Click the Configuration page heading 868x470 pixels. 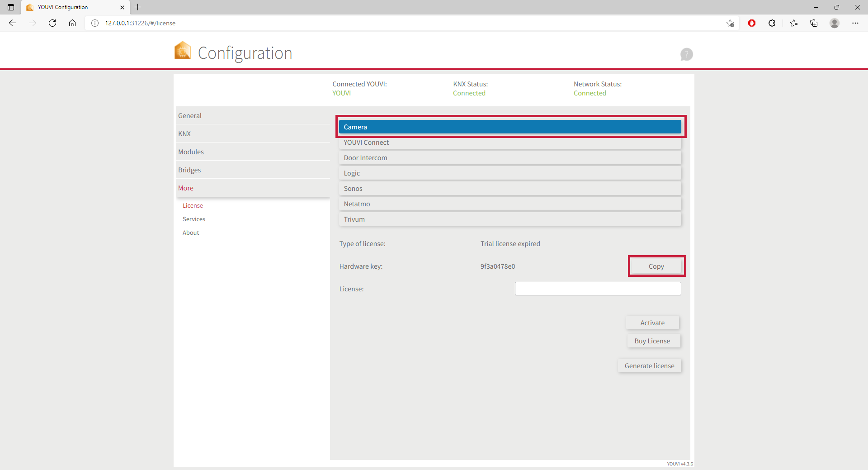[245, 53]
